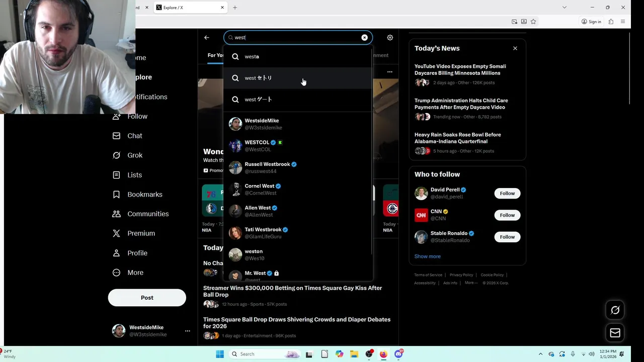Open Privacy Policy link
Image resolution: width=644 pixels, height=362 pixels.
click(461, 275)
